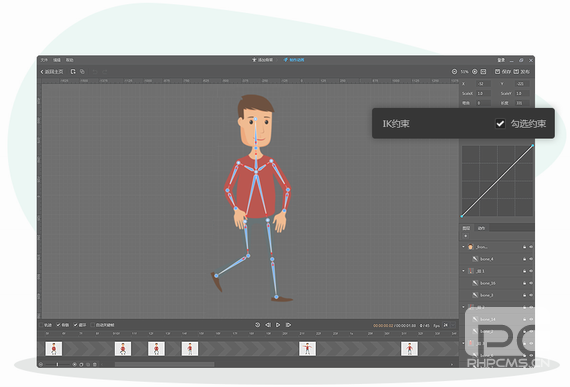Click the small add button under 图层 tab
The image size is (570, 387).
coord(465,236)
